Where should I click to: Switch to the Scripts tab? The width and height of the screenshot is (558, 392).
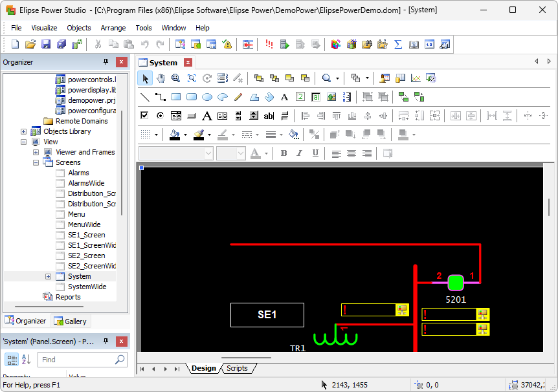[237, 368]
